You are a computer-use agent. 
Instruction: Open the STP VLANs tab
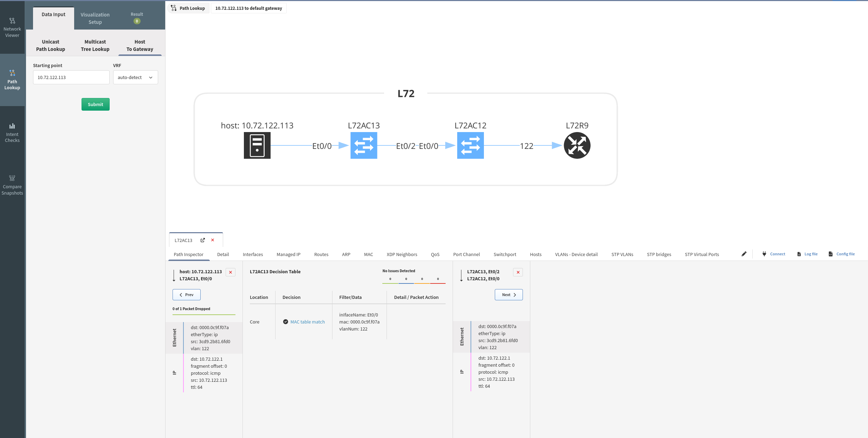[622, 254]
